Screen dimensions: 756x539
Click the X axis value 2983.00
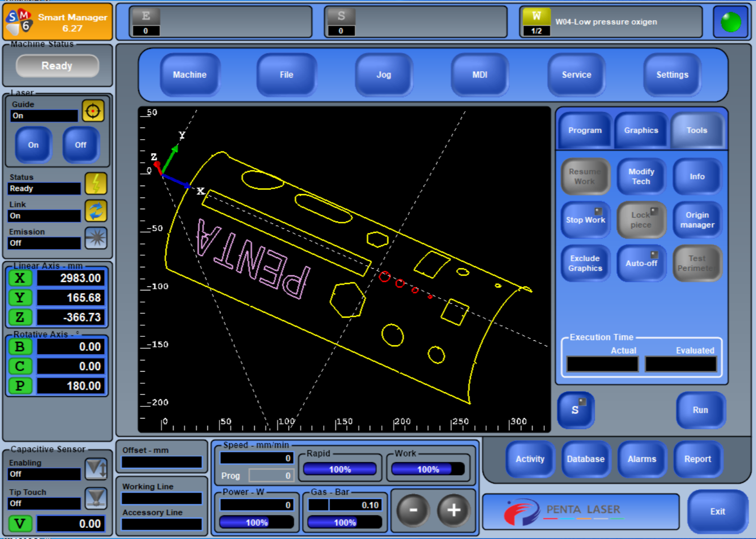pyautogui.click(x=71, y=278)
